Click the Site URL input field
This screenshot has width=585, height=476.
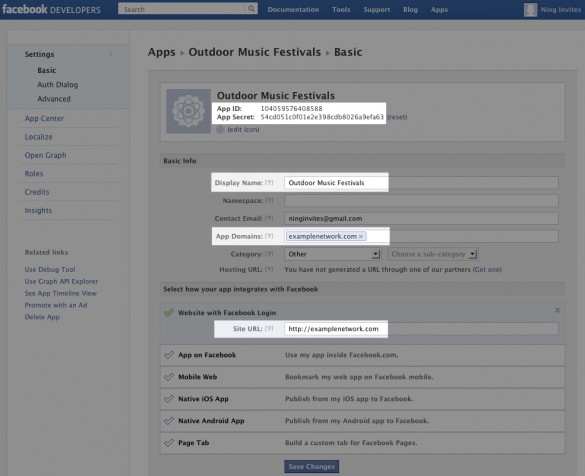421,329
